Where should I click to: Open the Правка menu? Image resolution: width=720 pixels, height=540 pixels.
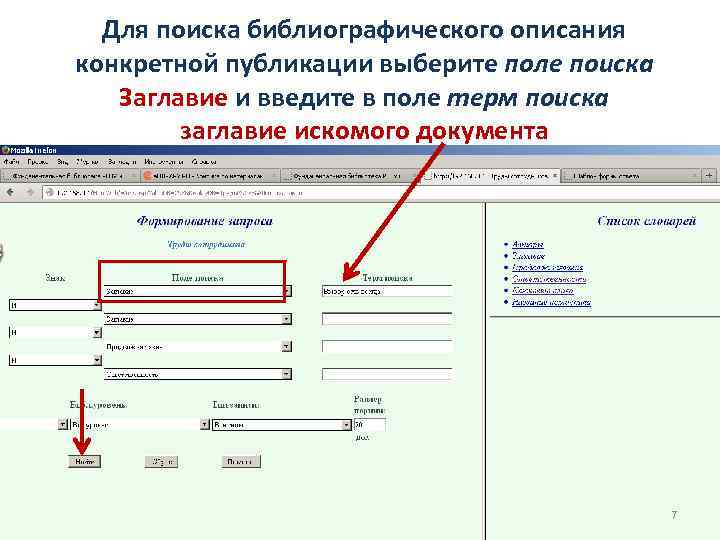pyautogui.click(x=38, y=162)
